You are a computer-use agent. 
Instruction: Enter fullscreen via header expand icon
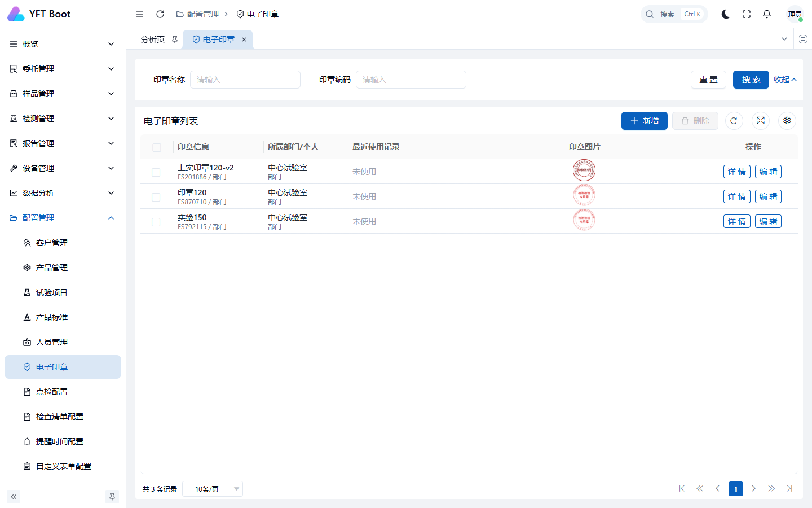[x=747, y=14]
